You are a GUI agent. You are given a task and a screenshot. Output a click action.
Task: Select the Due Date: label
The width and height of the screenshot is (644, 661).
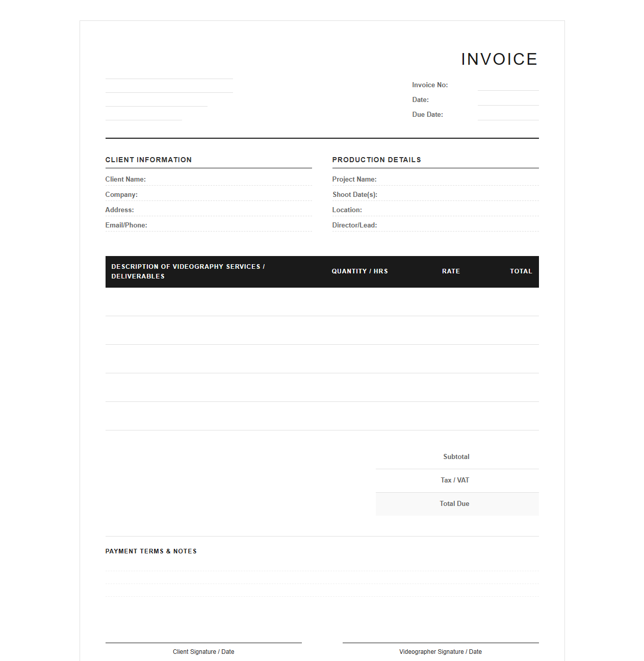[427, 115]
